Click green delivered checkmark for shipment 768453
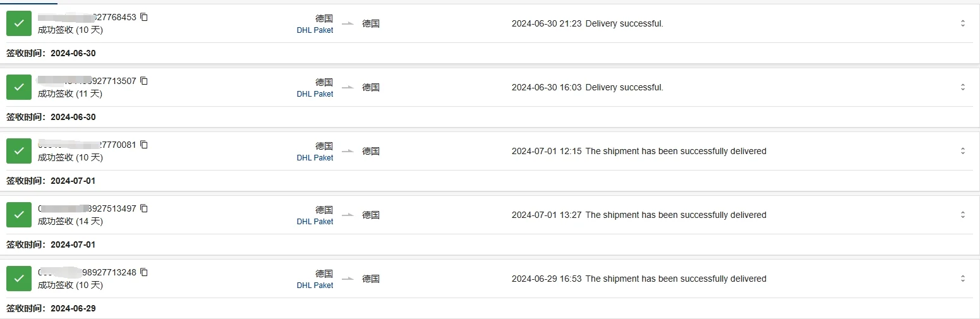 pos(19,23)
